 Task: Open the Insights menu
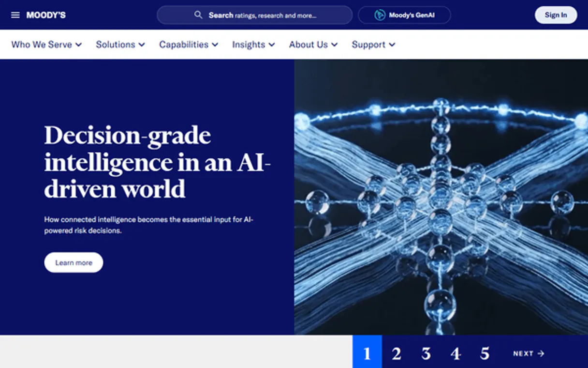[253, 45]
